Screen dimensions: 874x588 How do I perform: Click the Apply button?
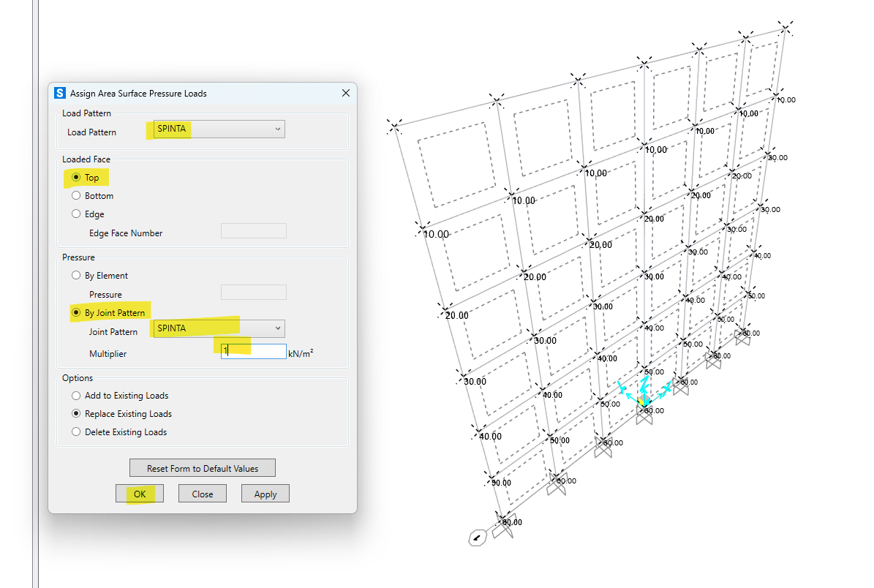click(265, 494)
